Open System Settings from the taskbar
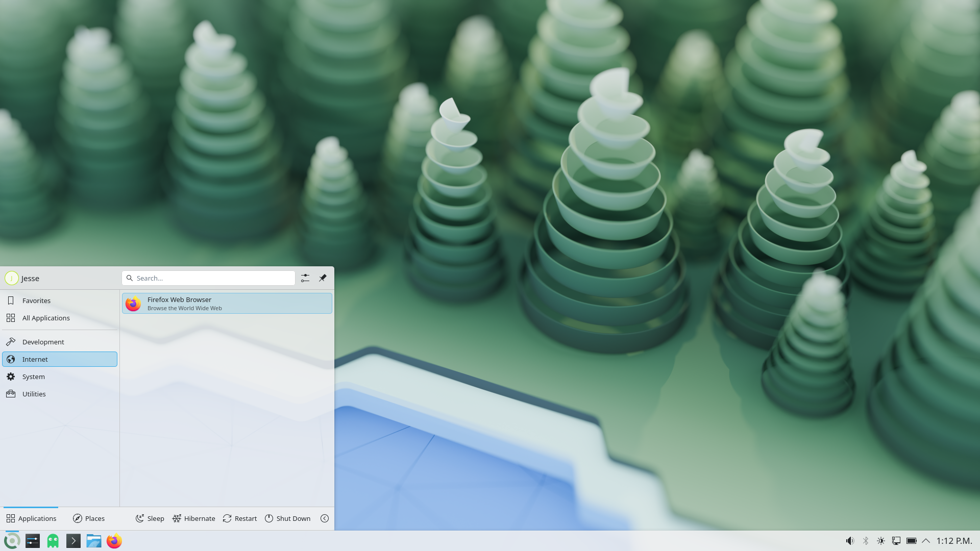Screen dimensions: 980x551 click(x=33, y=541)
